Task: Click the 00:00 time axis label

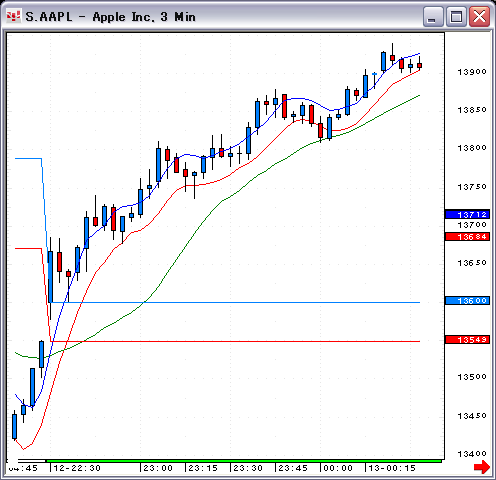Action: point(338,468)
